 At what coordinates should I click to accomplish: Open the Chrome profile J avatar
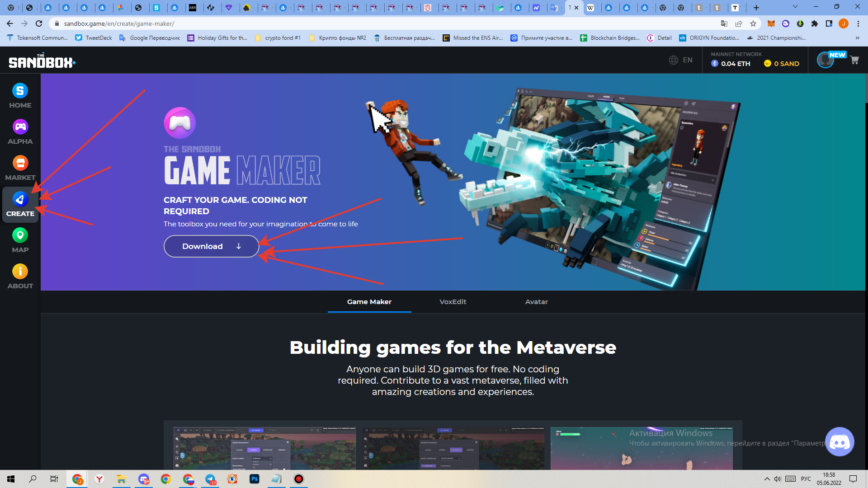tap(844, 23)
